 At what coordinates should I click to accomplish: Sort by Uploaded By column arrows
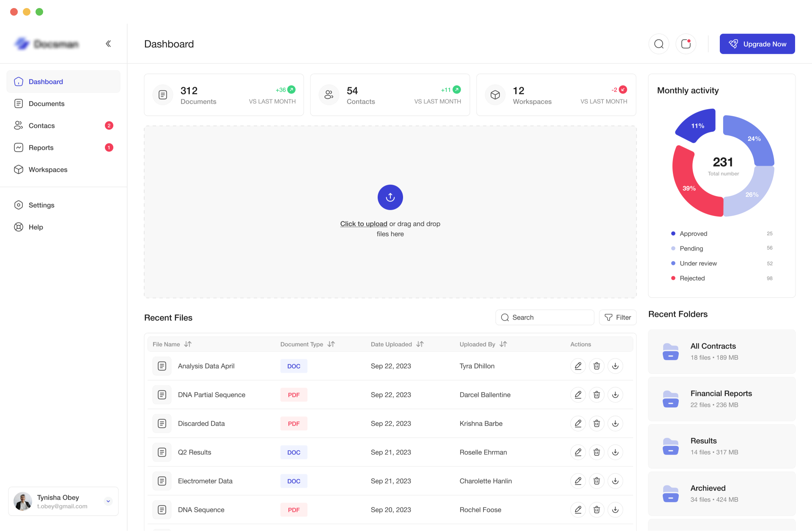(503, 344)
